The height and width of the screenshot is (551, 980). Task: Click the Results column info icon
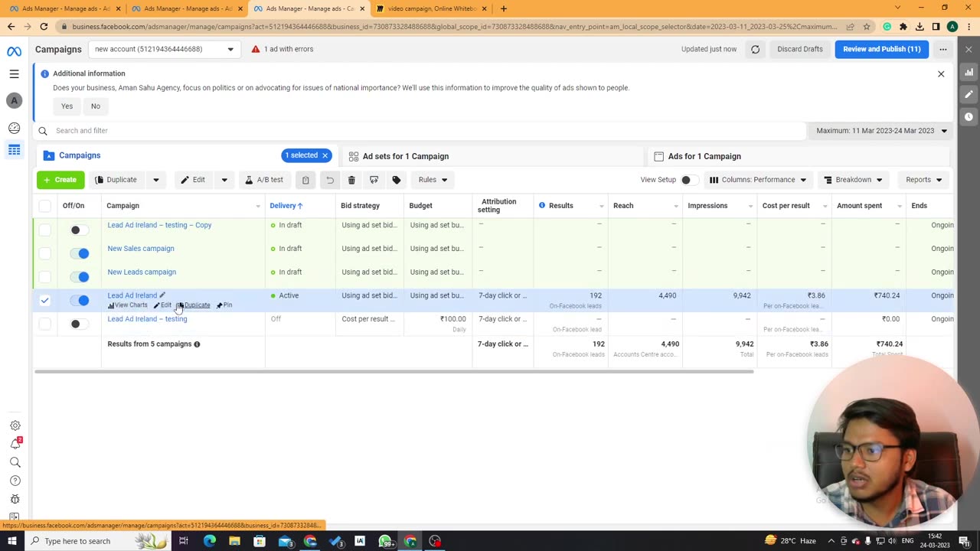pos(542,205)
